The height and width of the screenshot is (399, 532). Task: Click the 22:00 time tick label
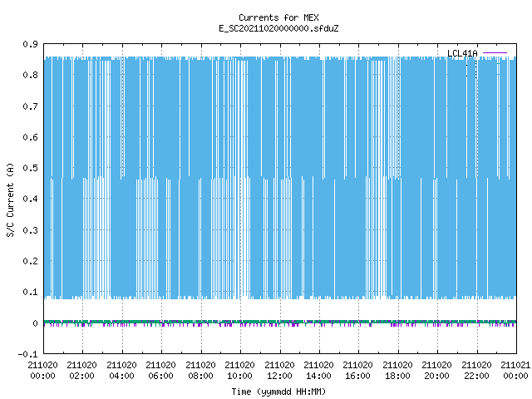point(476,371)
